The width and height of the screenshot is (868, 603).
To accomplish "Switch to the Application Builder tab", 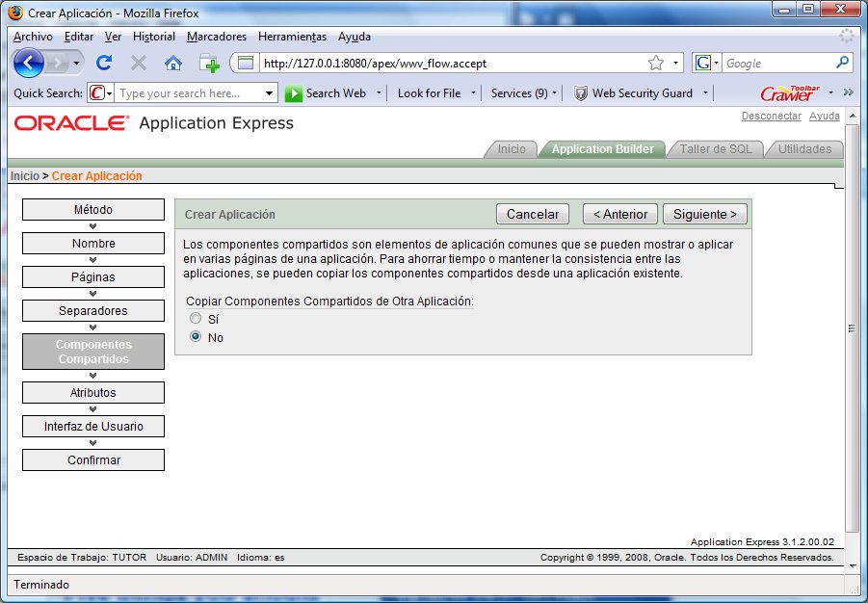I will (602, 149).
